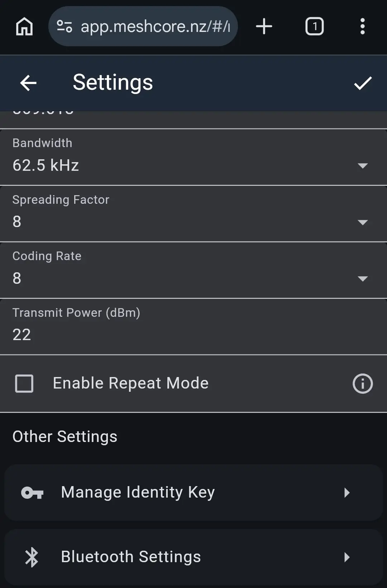
Task: Enable the Repeat Mode checkbox
Action: click(x=24, y=384)
